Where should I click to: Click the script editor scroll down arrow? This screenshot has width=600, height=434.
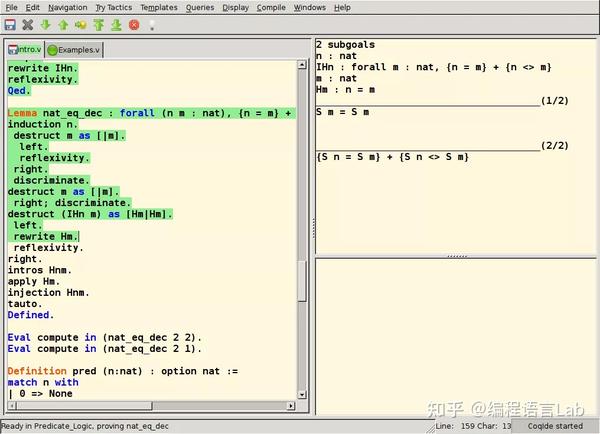(302, 394)
